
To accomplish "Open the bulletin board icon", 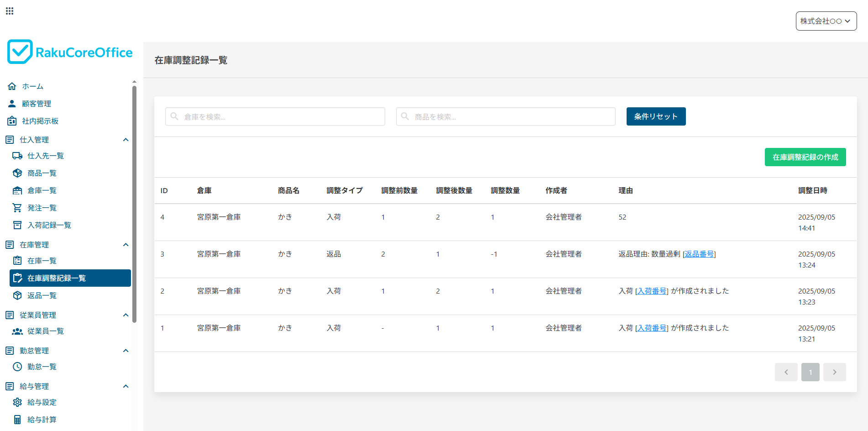I will click(12, 121).
